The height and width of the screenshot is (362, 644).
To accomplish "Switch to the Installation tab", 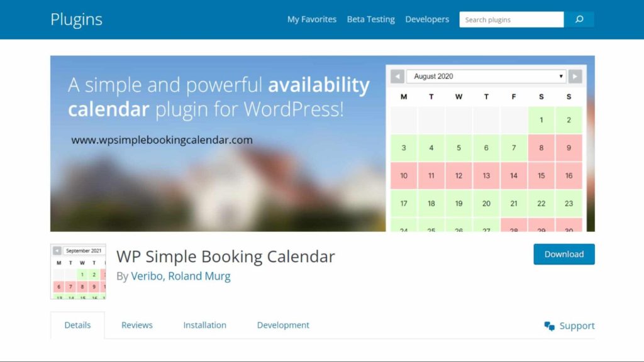I will [204, 325].
